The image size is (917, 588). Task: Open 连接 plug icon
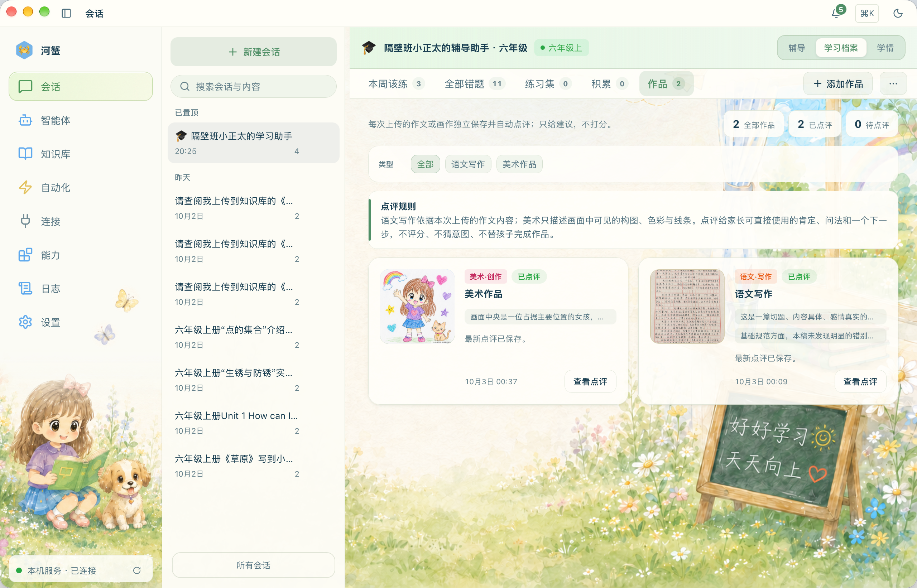pos(25,221)
